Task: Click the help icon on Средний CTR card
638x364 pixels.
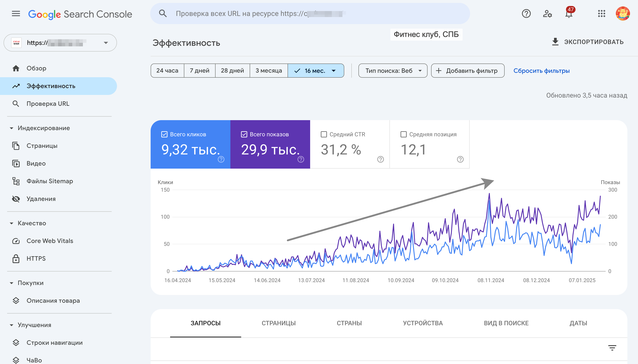Action: tap(380, 159)
